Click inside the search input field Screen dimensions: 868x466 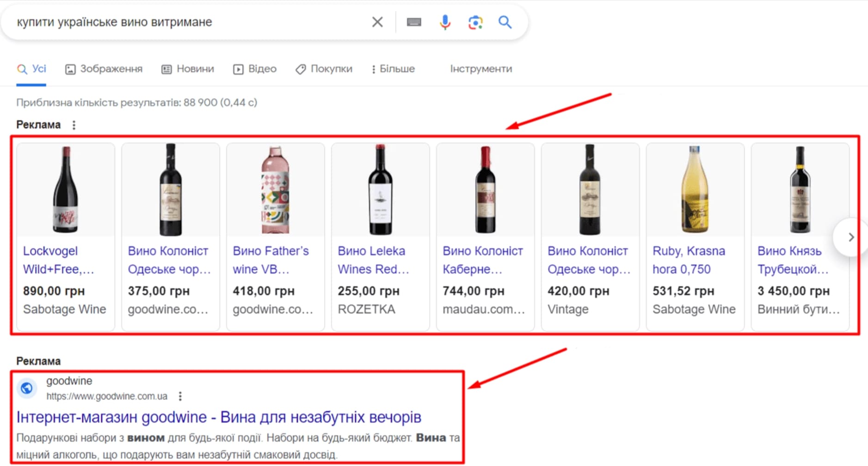[x=185, y=22]
